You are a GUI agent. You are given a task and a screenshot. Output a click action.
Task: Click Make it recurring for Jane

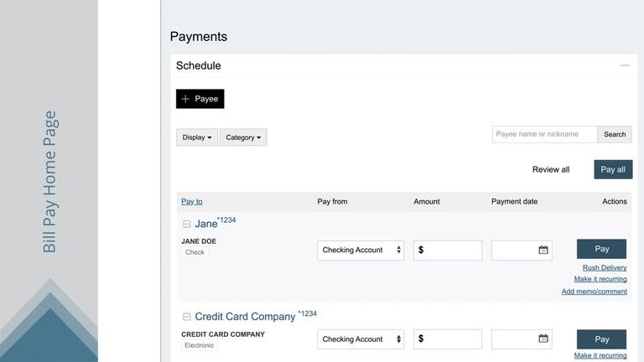(600, 279)
